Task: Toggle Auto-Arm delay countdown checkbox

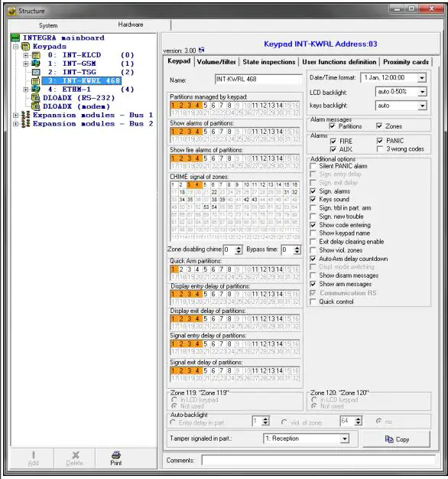Action: [x=313, y=259]
